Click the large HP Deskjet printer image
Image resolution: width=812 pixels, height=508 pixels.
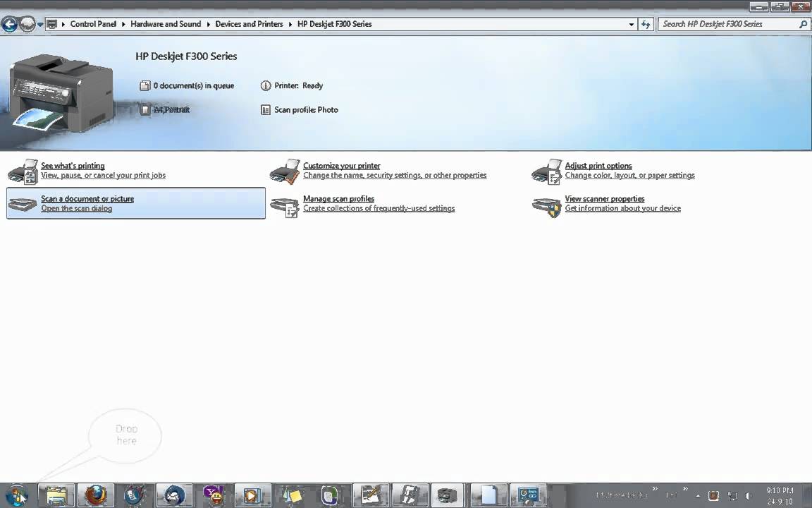click(61, 92)
